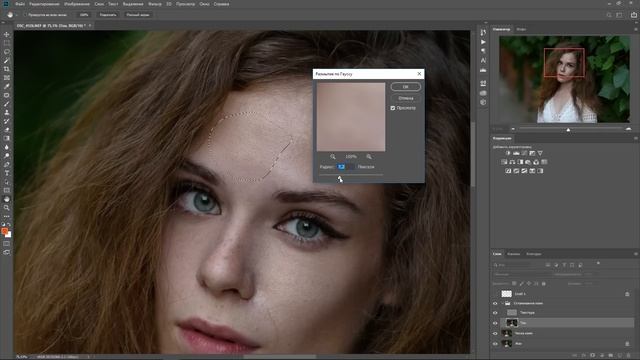Switch to the Каналы tab
This screenshot has height=360, width=640.
(513, 254)
